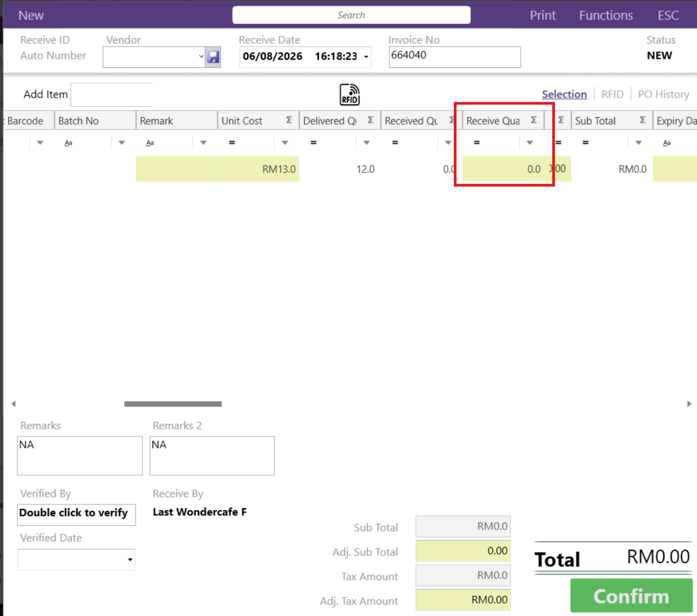
Task: Sort by the Remark column header
Action: pos(176,121)
